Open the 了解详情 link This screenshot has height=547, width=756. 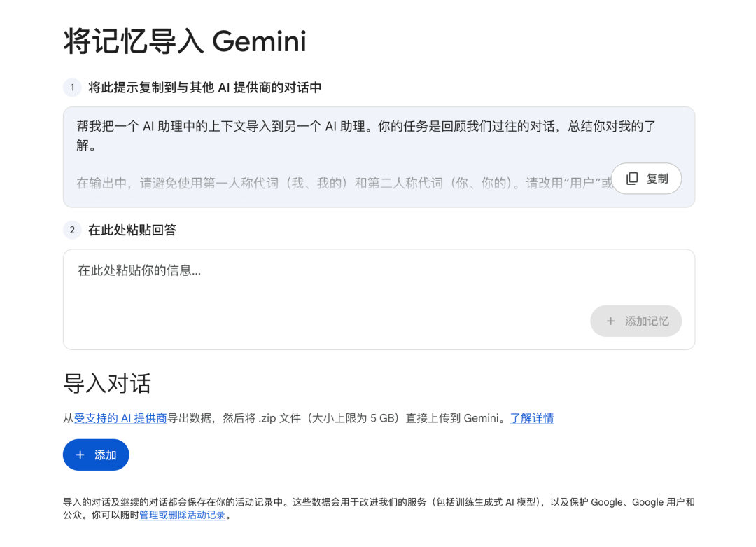(532, 418)
